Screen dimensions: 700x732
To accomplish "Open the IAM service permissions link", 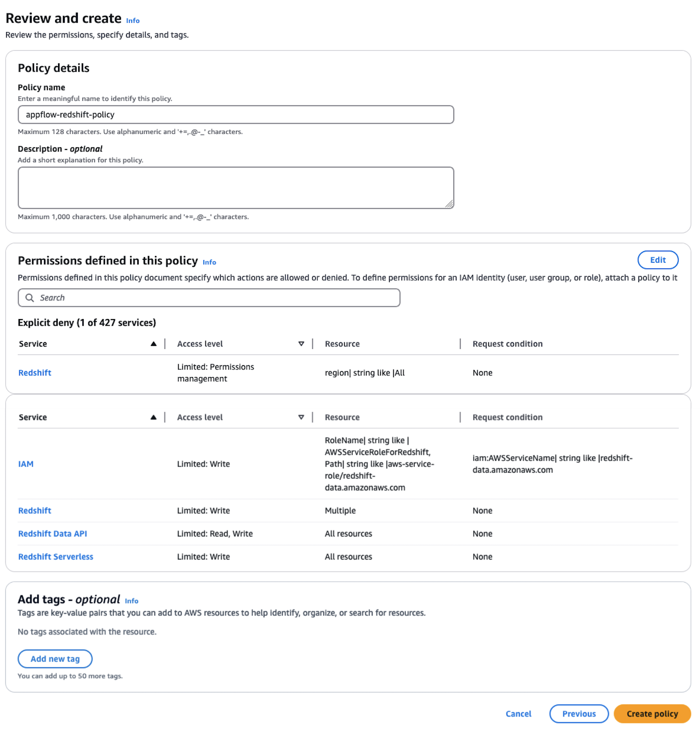I will pyautogui.click(x=26, y=464).
